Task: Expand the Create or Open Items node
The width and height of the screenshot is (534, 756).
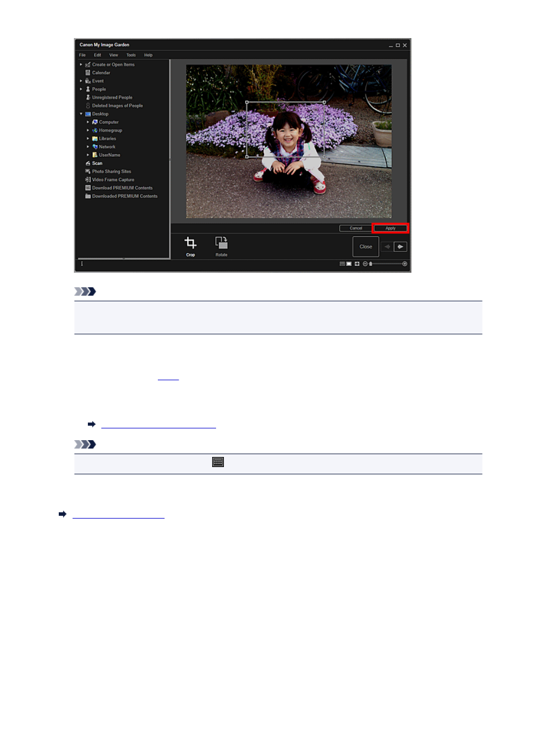Action: tap(81, 64)
